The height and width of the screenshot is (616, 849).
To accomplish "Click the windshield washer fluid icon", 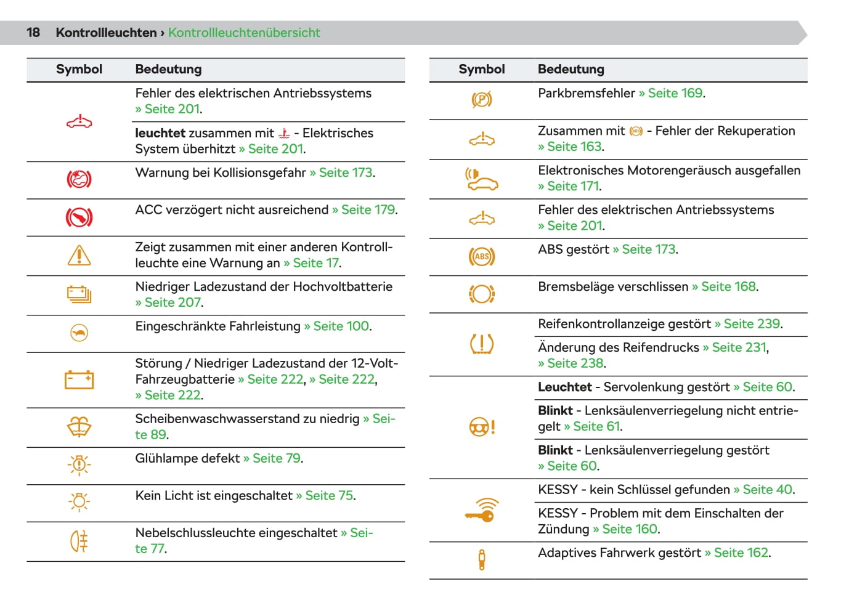I will [79, 426].
